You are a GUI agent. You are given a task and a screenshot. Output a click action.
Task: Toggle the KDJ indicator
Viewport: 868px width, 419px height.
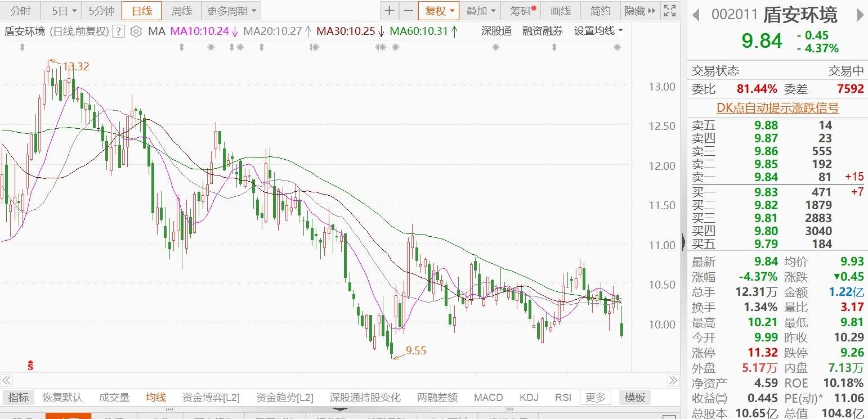click(529, 398)
